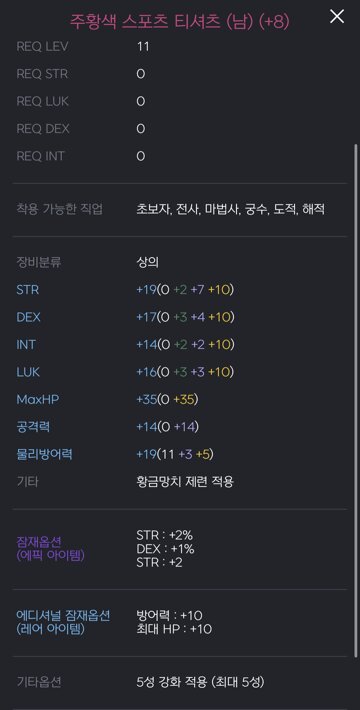Select the DEX stat value +17
Screen dimensions: 360x710
(x=146, y=317)
